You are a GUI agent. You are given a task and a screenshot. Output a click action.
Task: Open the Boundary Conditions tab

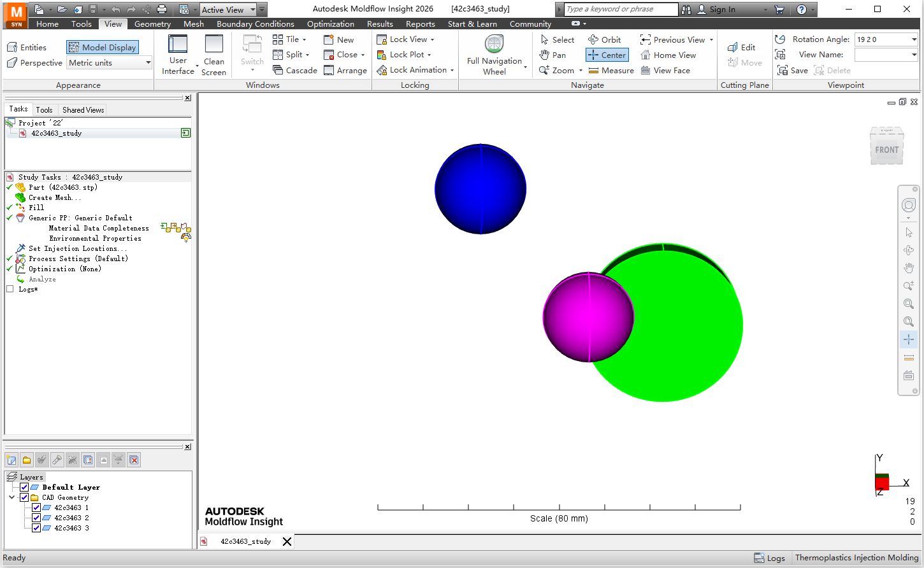[x=256, y=24]
